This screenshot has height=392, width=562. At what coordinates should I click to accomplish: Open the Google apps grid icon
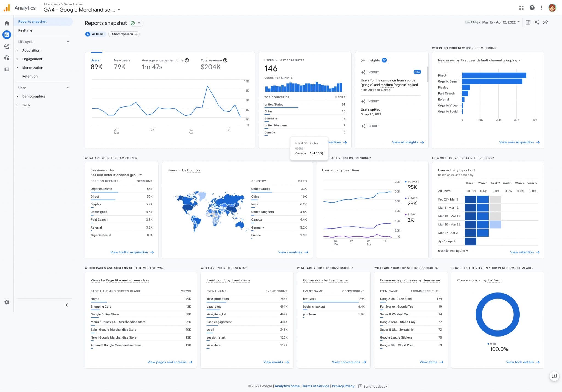[521, 8]
